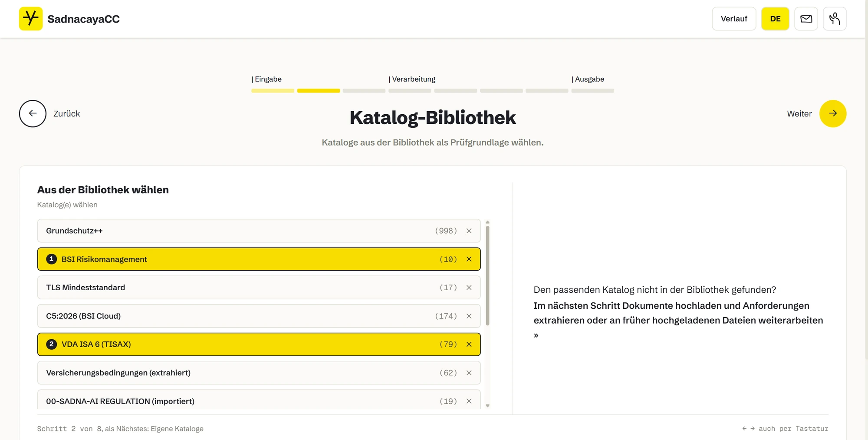Open the Verlauf history button
The height and width of the screenshot is (440, 868).
[x=734, y=19]
